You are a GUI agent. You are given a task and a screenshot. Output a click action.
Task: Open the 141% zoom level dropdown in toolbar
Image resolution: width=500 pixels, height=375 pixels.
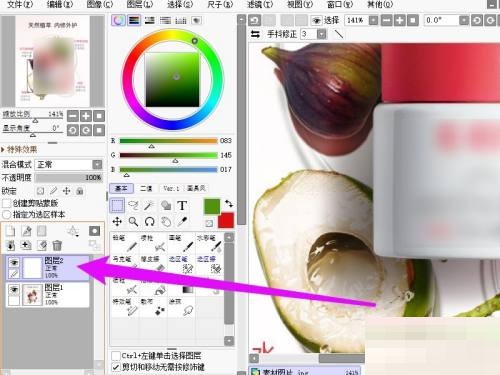[373, 21]
